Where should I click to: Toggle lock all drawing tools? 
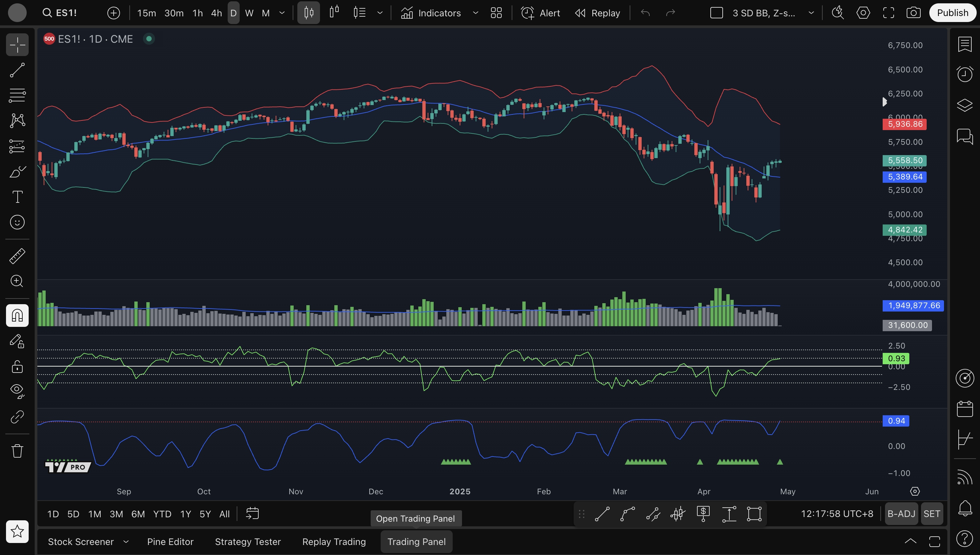coord(17,367)
